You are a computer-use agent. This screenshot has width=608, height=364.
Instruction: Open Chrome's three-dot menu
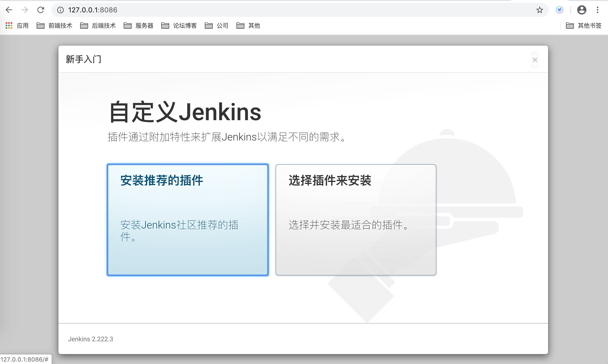(x=597, y=10)
